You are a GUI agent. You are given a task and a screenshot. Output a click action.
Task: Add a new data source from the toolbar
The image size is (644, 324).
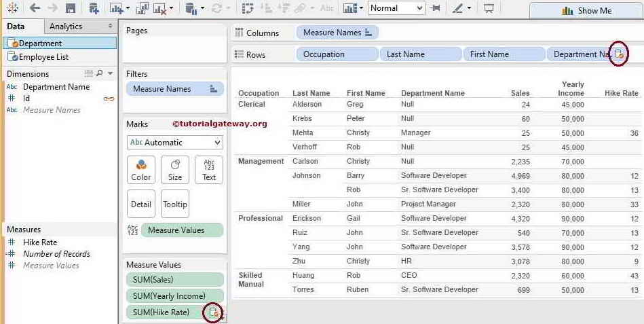[x=94, y=8]
